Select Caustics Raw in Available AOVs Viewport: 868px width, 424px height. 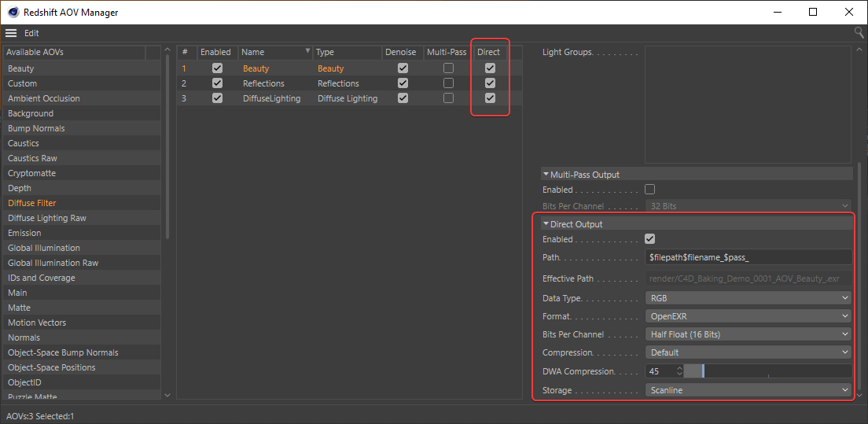coord(82,158)
